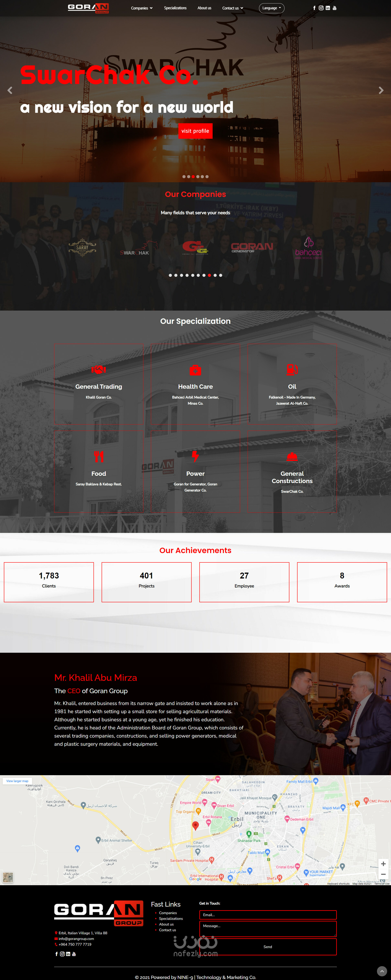Screen dimensions: 391x980
Task: Click the About us menu item
Action: (x=205, y=8)
